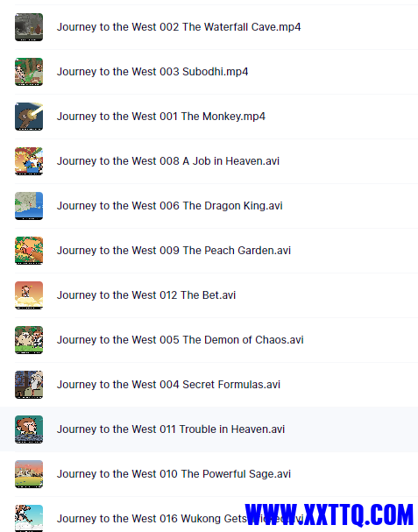Open thumbnail for 002 The Waterfall Cave
Viewport: 418px width, 532px height.
click(x=29, y=27)
